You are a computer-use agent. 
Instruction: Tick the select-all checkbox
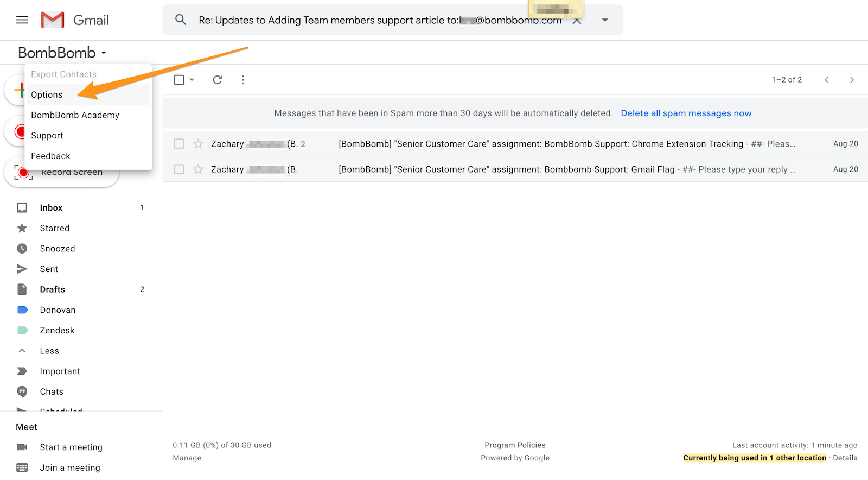pyautogui.click(x=179, y=80)
